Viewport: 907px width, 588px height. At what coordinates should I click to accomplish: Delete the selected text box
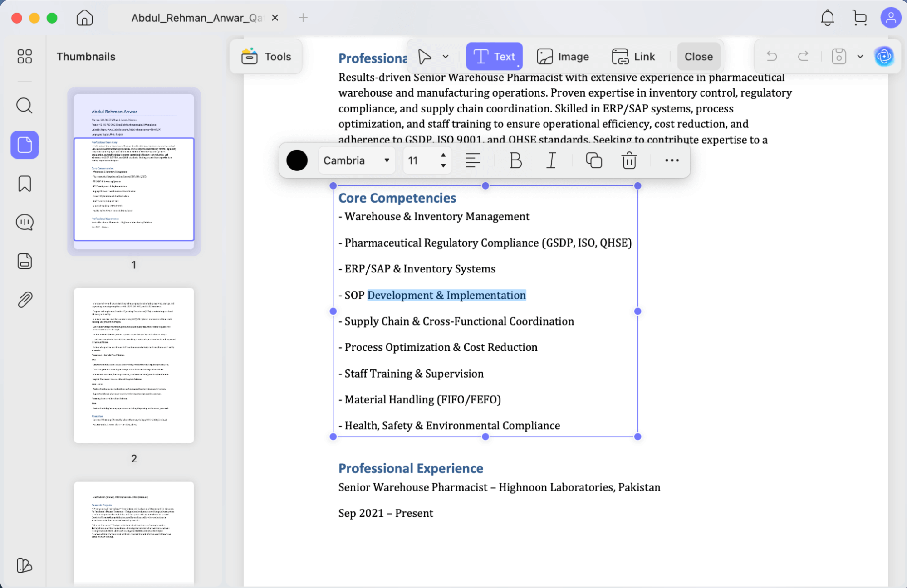tap(629, 160)
